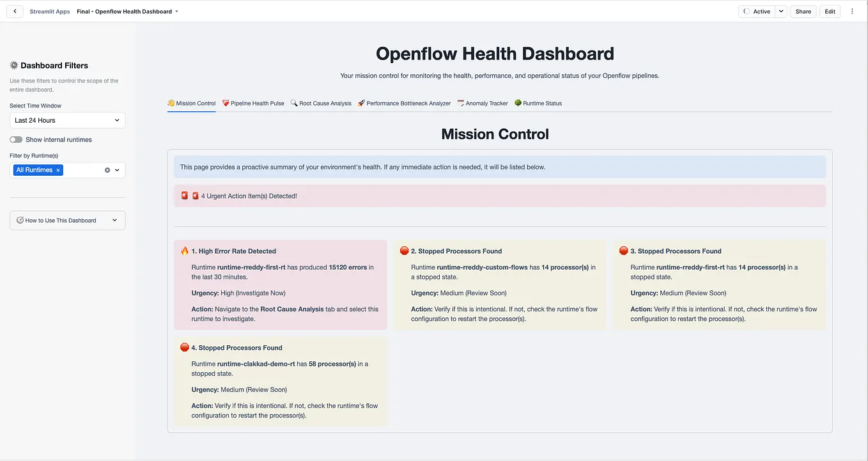Open the Active status dropdown arrow
The image size is (868, 461).
[x=780, y=11]
